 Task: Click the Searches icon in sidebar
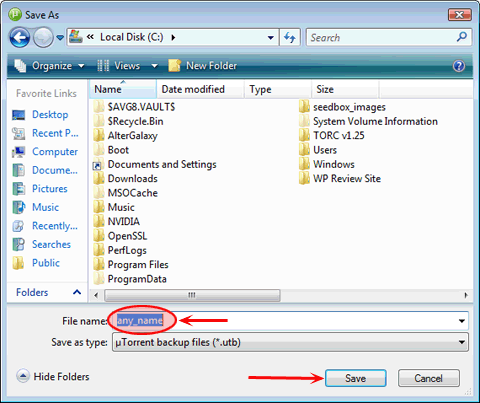point(19,244)
